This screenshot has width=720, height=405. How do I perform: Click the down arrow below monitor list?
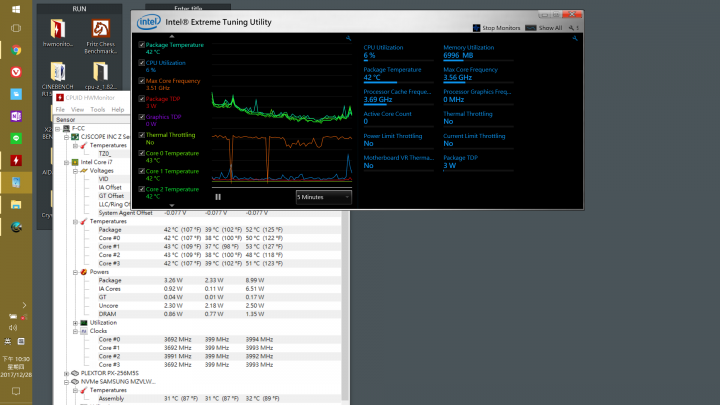pos(172,205)
